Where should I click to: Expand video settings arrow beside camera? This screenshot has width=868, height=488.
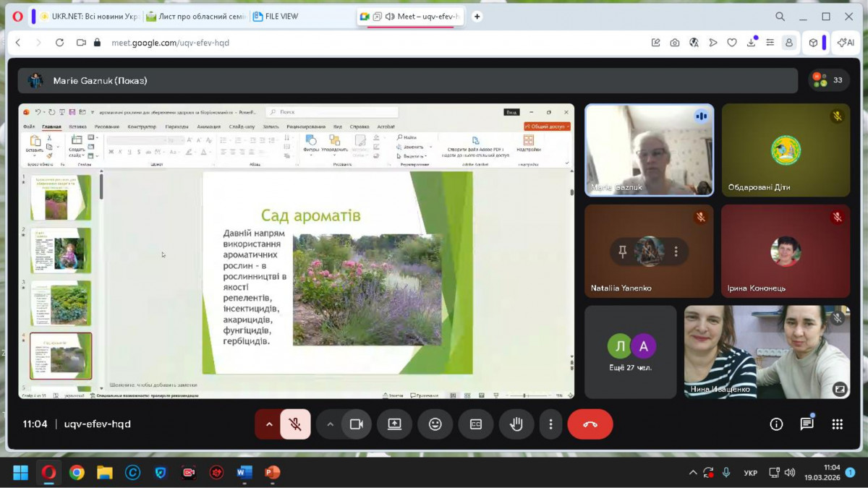pyautogui.click(x=330, y=424)
